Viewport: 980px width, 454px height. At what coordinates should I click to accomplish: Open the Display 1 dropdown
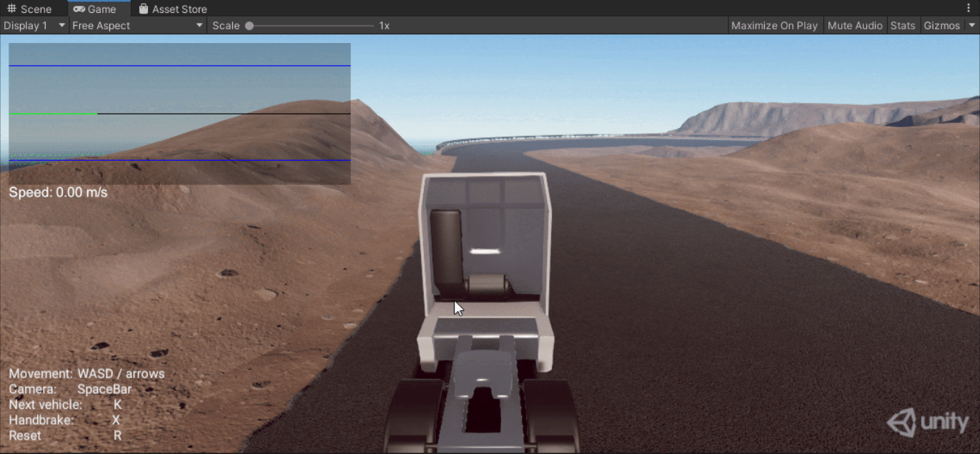pos(32,25)
